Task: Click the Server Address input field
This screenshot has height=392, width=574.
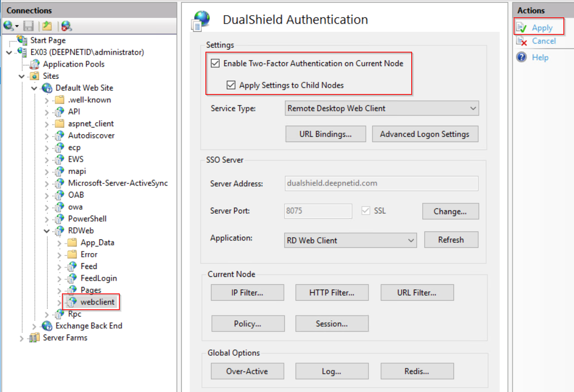Action: [381, 184]
